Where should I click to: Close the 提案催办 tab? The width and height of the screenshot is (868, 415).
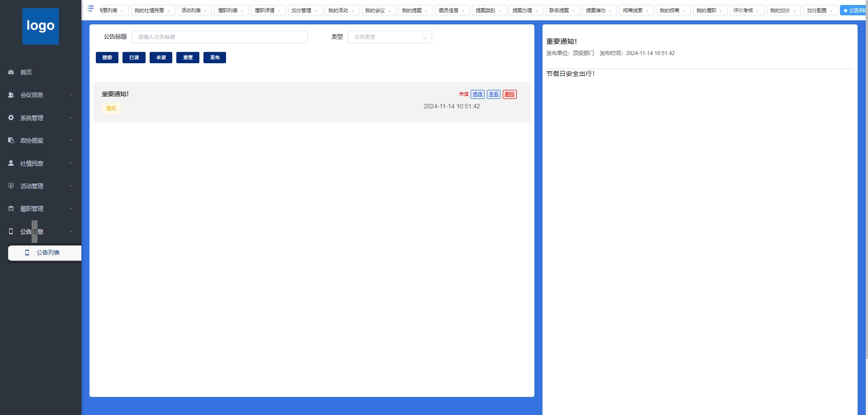(x=610, y=11)
